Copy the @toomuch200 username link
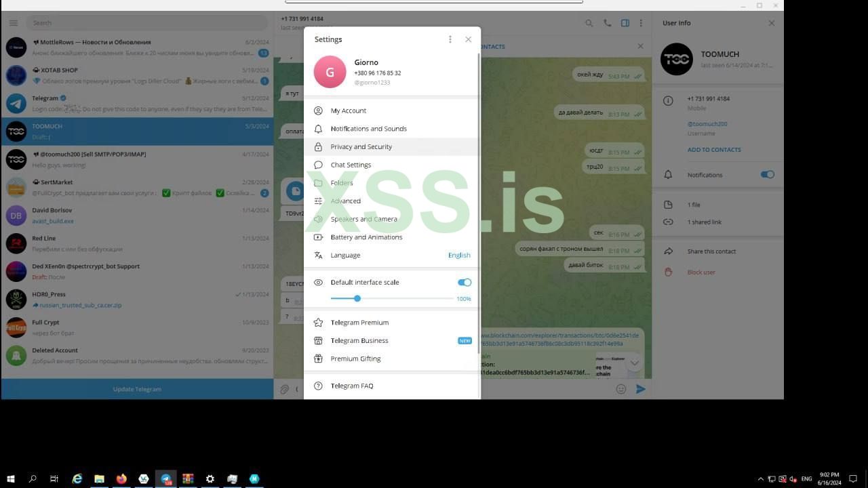Viewport: 868px width, 488px height. pyautogui.click(x=707, y=124)
